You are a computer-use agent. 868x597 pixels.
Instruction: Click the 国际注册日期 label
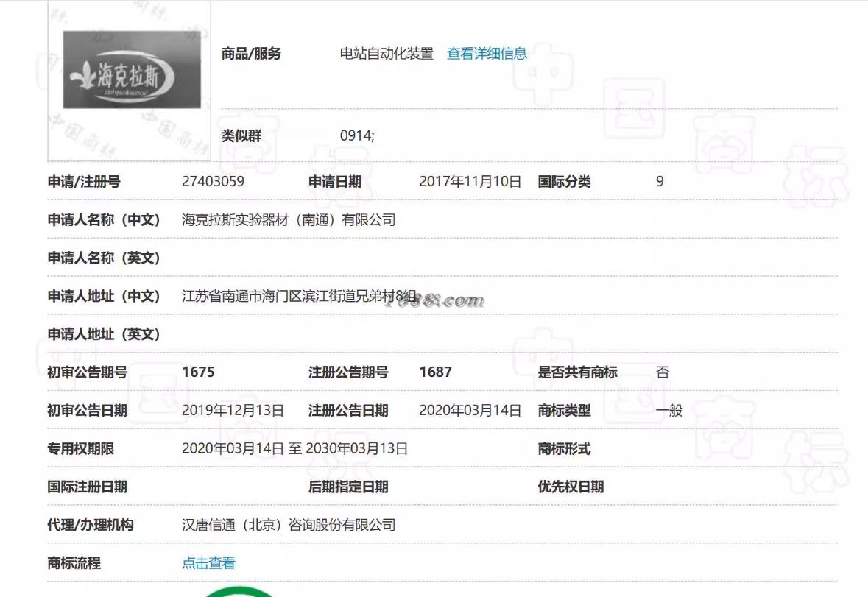pyautogui.click(x=88, y=487)
